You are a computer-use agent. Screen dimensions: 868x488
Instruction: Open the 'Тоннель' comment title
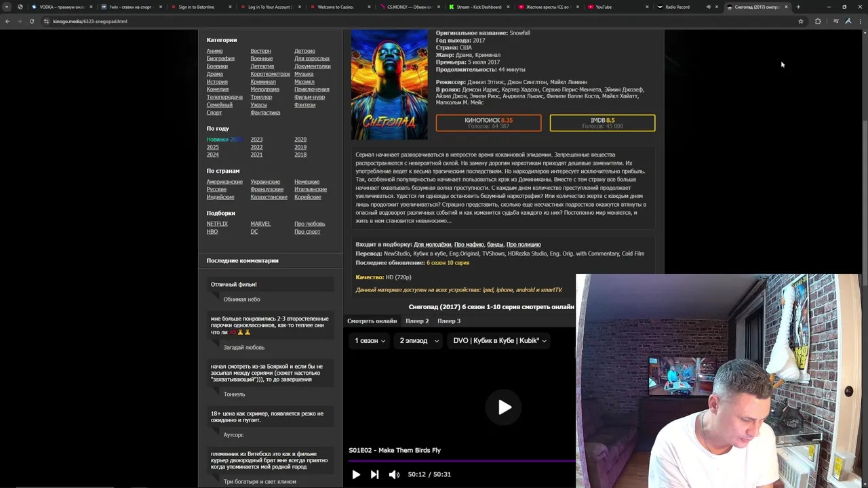[x=235, y=394]
